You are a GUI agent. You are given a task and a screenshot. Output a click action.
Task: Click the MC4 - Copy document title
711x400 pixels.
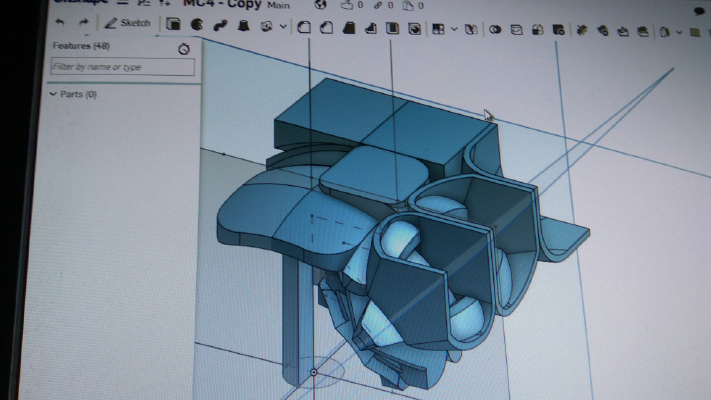(222, 5)
